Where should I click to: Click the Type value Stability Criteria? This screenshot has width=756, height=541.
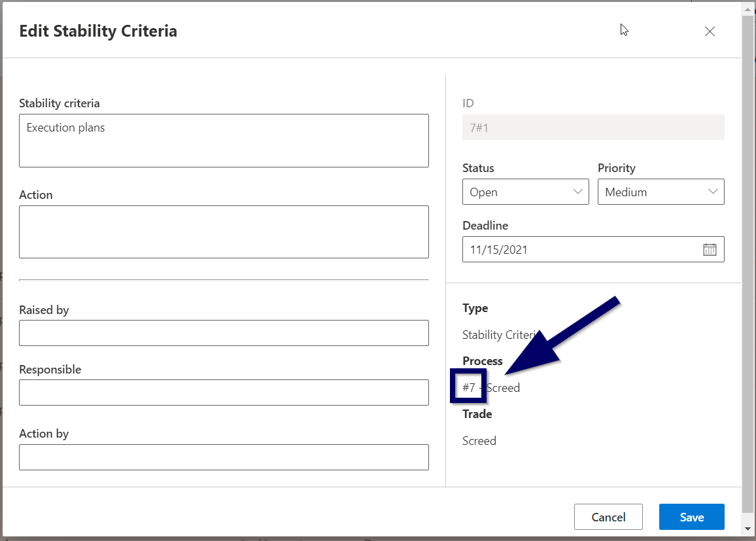(x=499, y=335)
